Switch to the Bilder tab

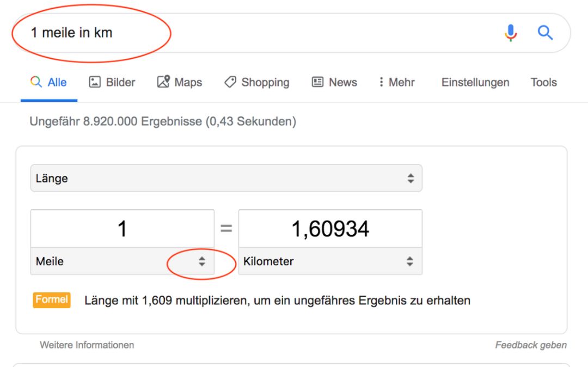click(x=112, y=82)
